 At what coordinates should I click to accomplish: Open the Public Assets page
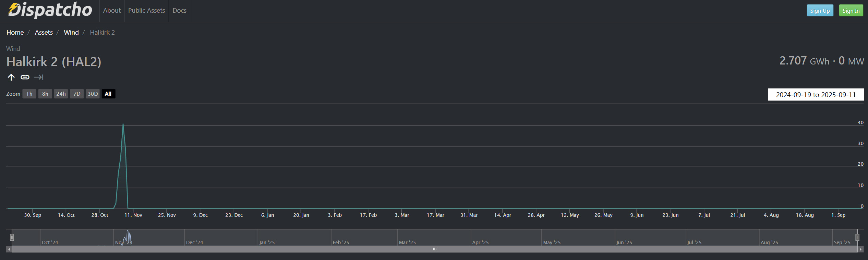pyautogui.click(x=146, y=11)
